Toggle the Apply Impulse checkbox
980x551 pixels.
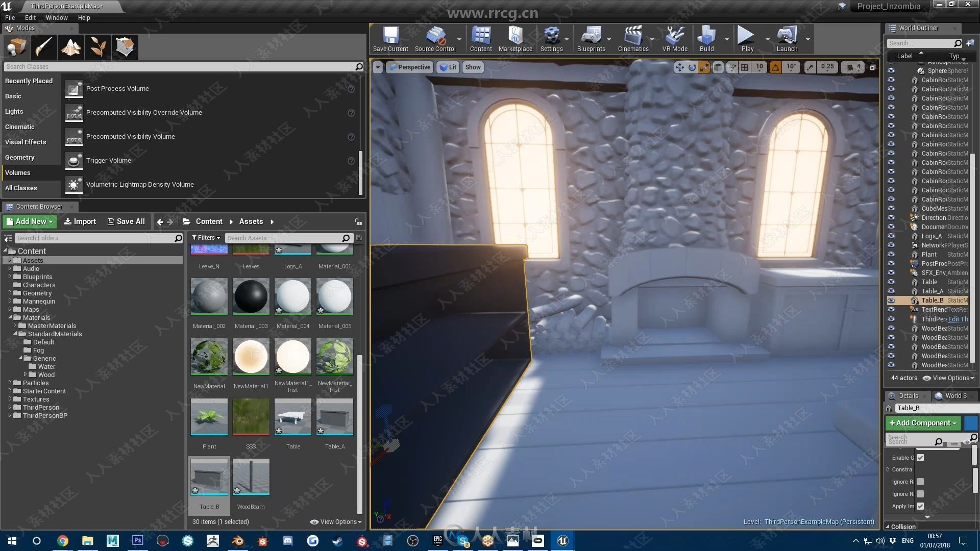coord(920,506)
